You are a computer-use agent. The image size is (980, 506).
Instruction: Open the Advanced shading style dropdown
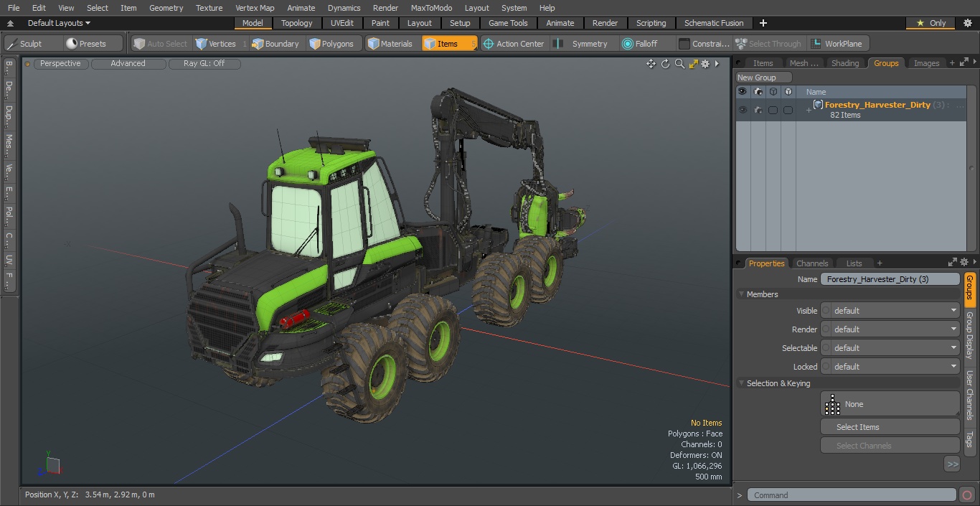pyautogui.click(x=128, y=64)
